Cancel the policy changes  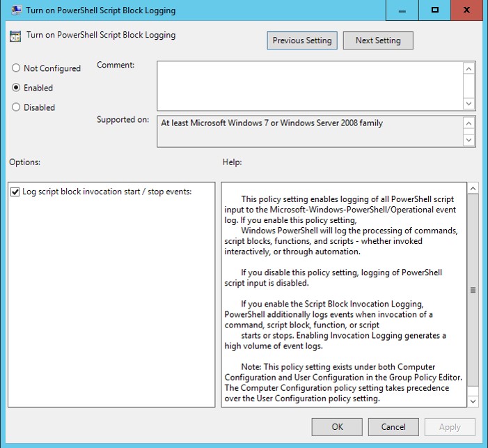[393, 427]
